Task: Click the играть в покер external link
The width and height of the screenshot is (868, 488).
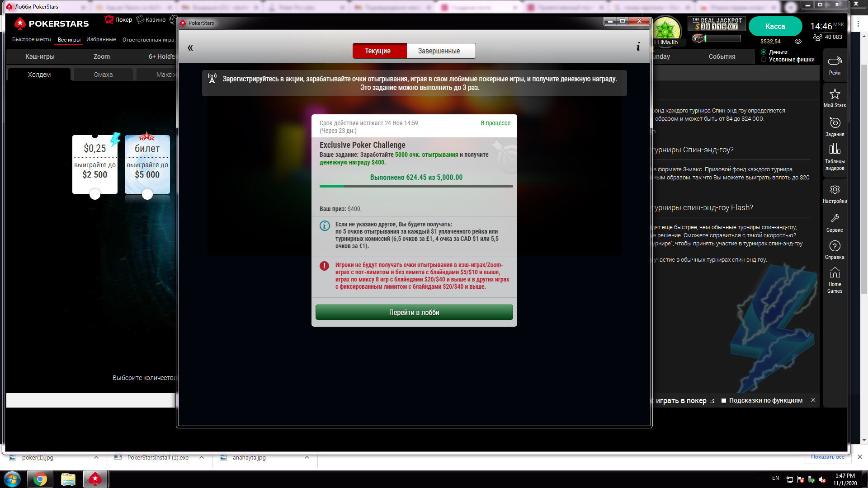Action: (684, 401)
